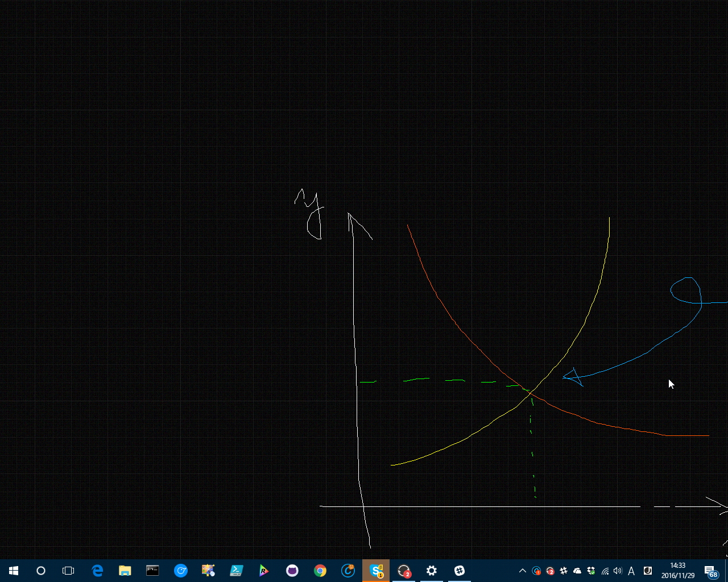Screen dimensions: 728x582
Task: Switch to Slack on the taskbar
Action: [460, 571]
